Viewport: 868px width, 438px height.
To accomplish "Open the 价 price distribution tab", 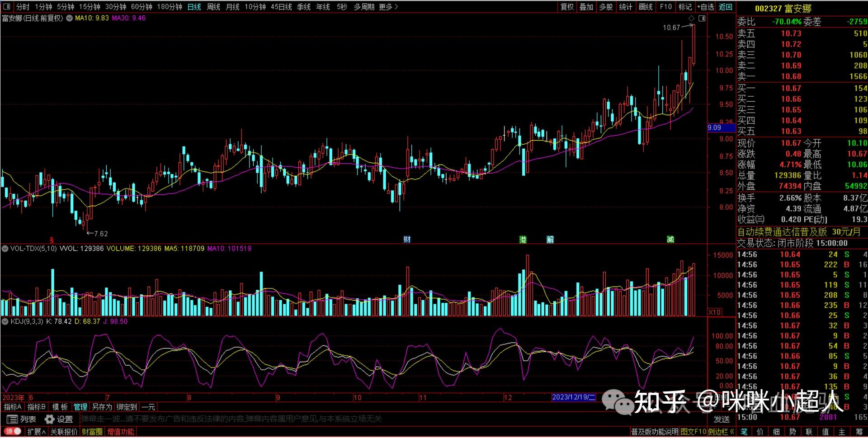I will click(760, 432).
